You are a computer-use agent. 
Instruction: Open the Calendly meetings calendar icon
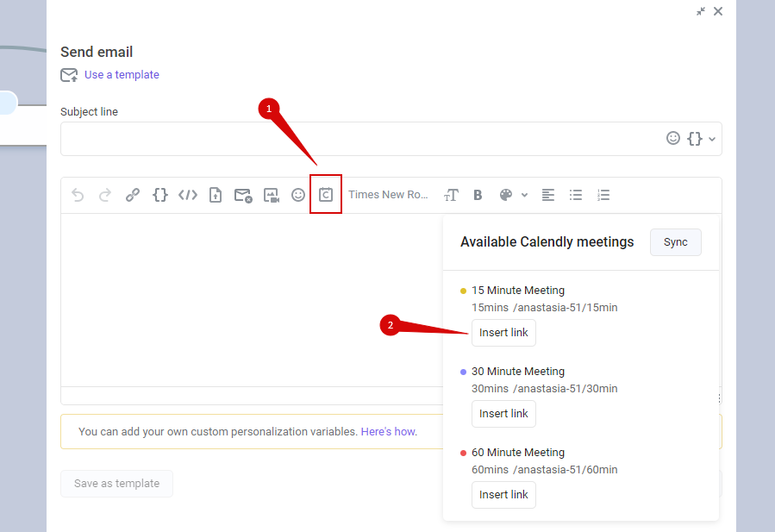coord(326,194)
